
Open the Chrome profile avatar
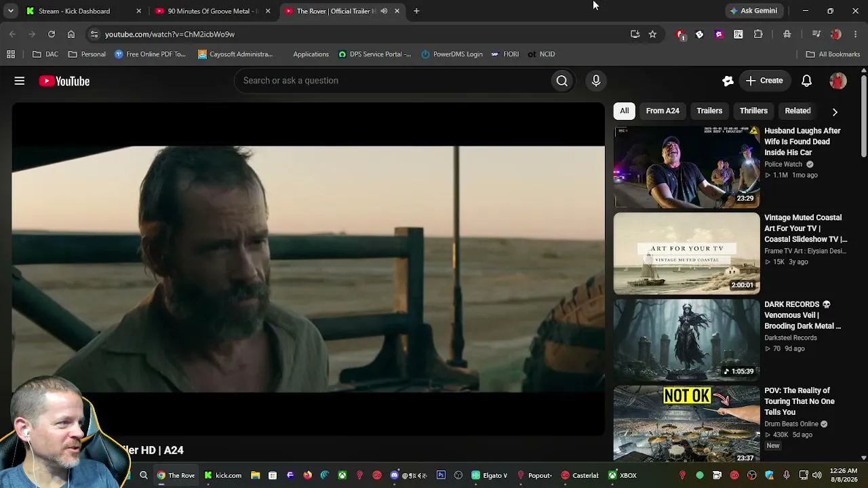point(836,34)
